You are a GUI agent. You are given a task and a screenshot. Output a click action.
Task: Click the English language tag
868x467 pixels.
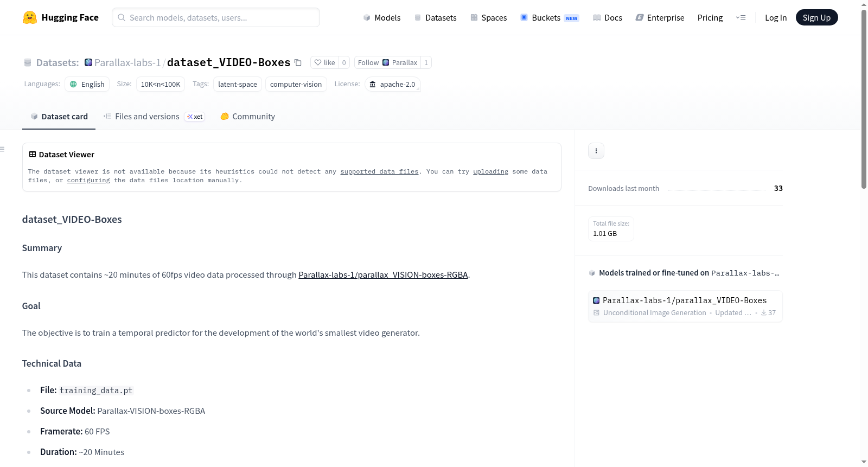[x=87, y=84]
